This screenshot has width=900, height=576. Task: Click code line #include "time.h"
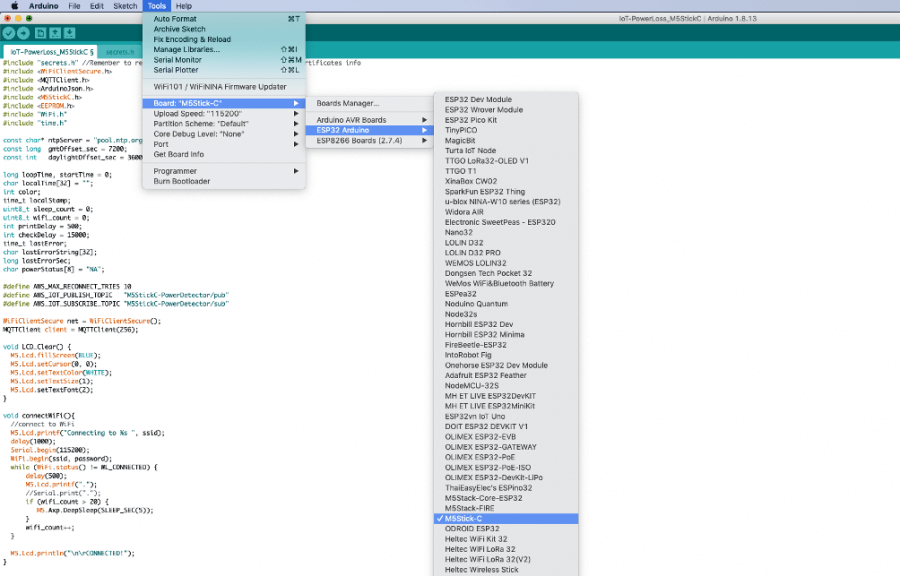(35, 123)
